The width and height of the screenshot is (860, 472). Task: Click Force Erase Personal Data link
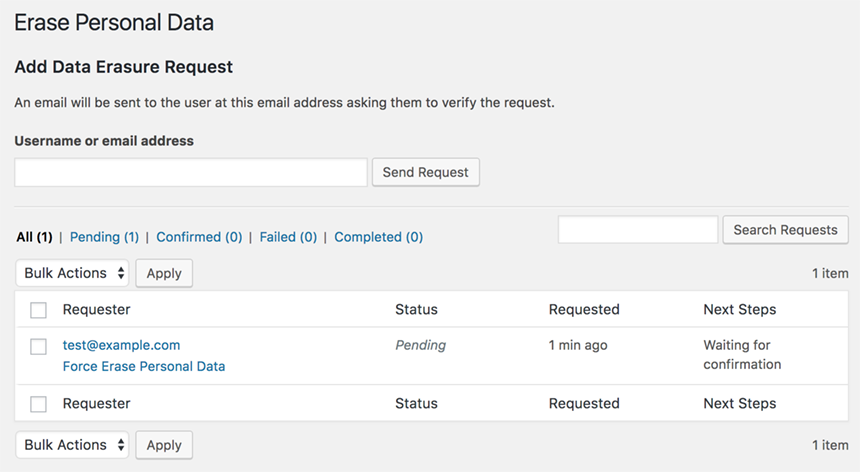144,366
